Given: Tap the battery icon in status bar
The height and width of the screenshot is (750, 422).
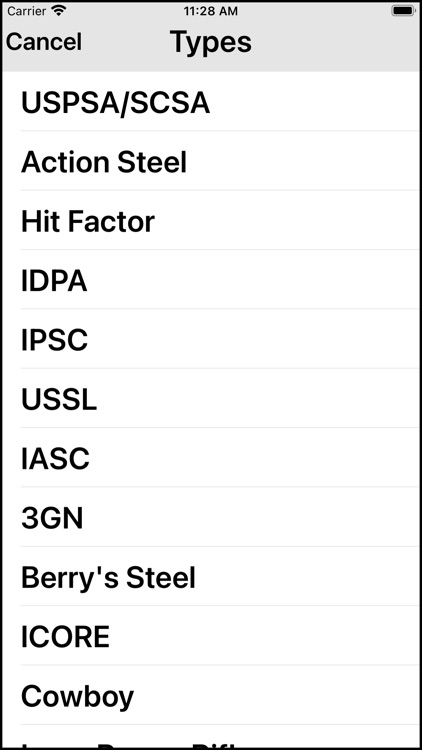Looking at the screenshot, I should coord(403,11).
